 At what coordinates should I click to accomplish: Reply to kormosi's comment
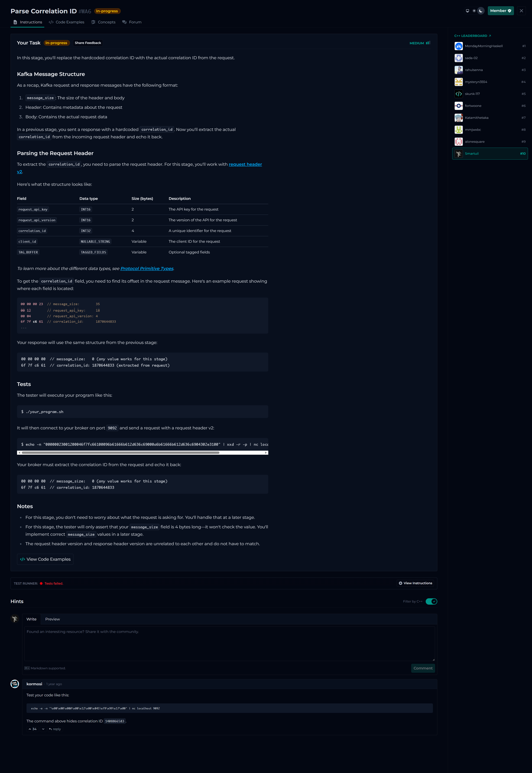pos(55,729)
